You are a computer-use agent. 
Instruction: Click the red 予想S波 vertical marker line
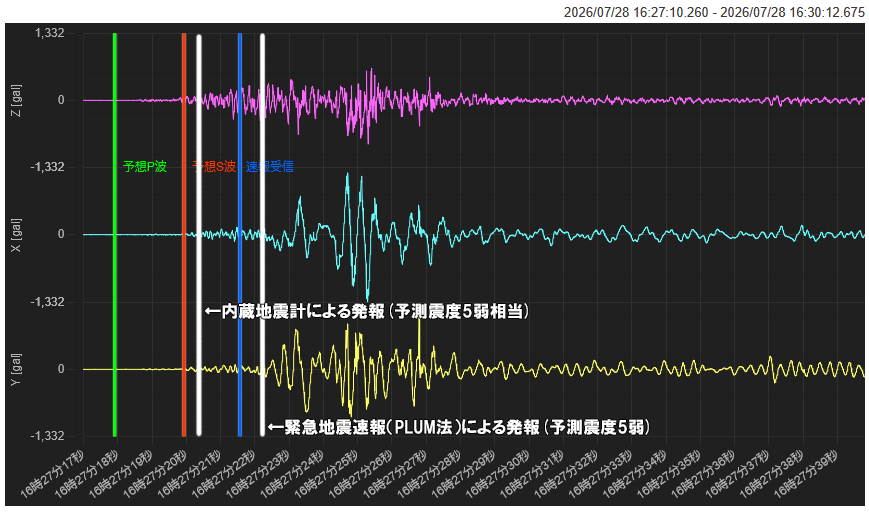[x=184, y=234]
